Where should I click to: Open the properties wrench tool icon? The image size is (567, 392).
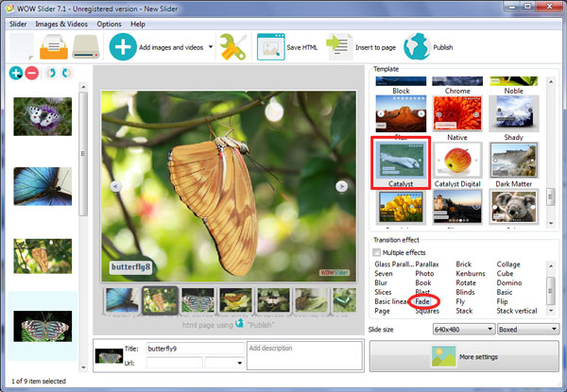(x=232, y=47)
